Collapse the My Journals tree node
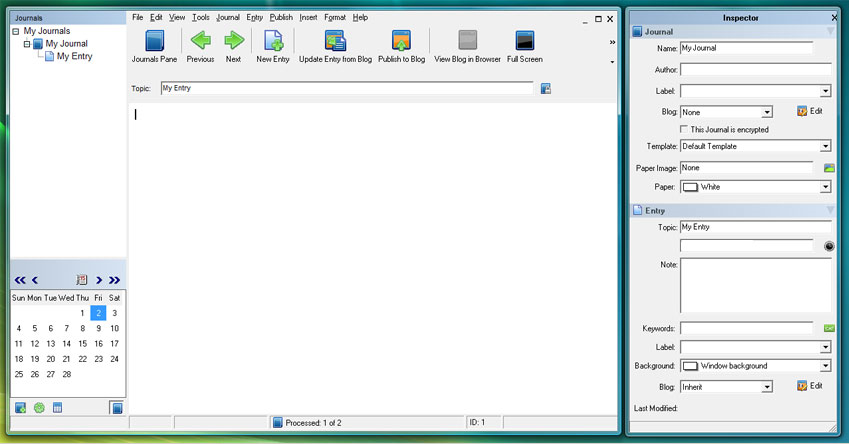The height and width of the screenshot is (444, 849). click(15, 31)
